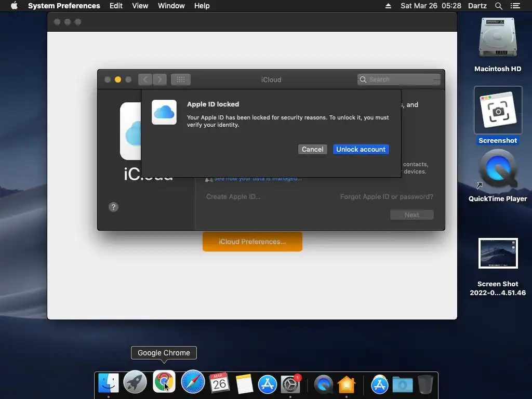Image resolution: width=532 pixels, height=399 pixels.
Task: Show all preferences grid button
Action: (180, 79)
